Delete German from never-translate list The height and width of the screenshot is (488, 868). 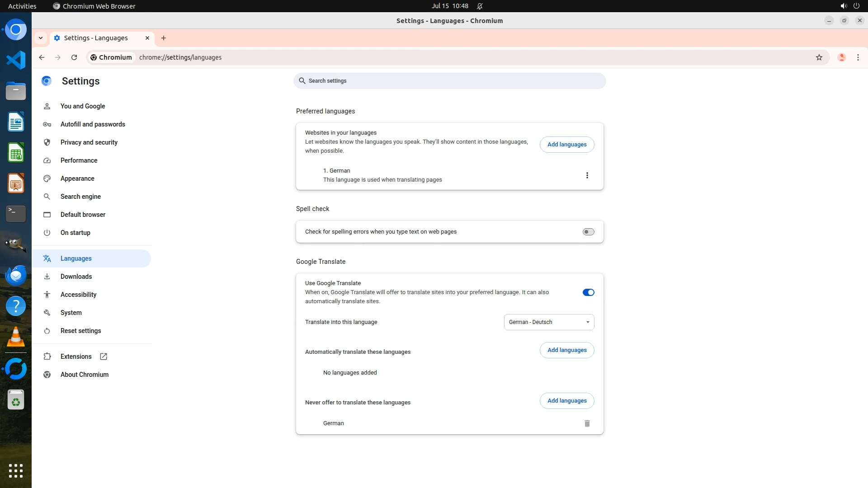click(x=587, y=423)
